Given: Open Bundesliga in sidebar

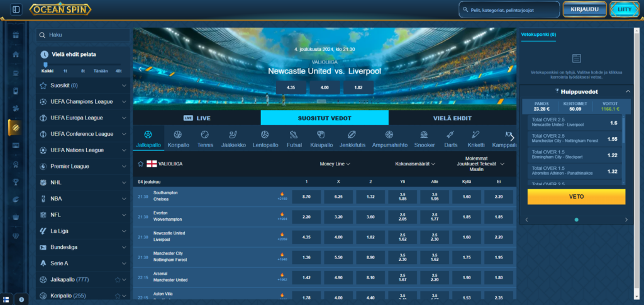Looking at the screenshot, I should pos(83,247).
